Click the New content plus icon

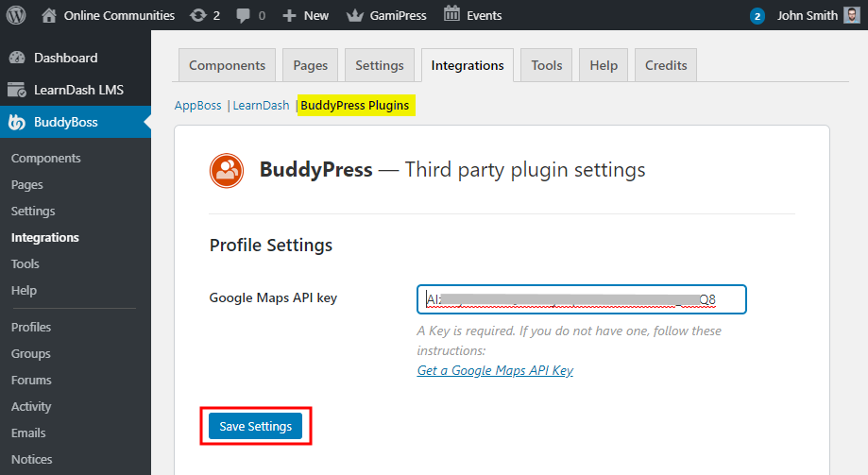(289, 15)
